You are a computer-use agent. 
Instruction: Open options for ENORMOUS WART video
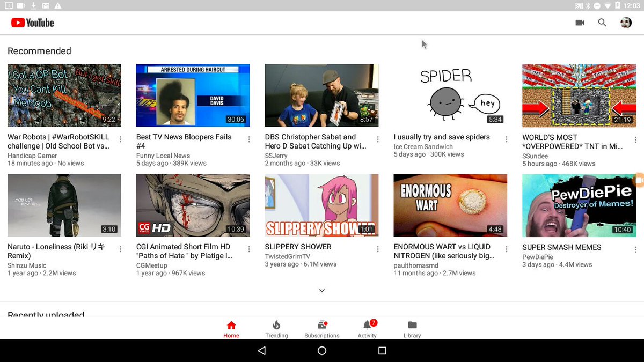507,249
